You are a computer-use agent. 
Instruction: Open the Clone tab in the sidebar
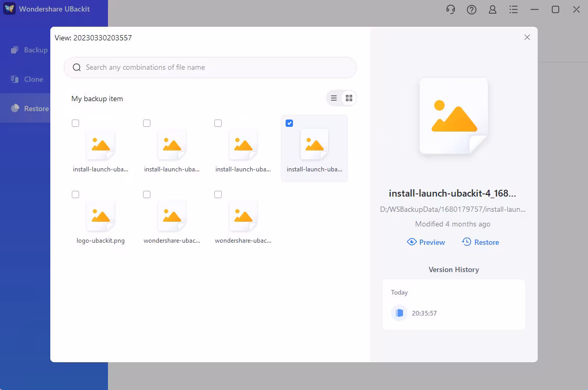[x=25, y=79]
